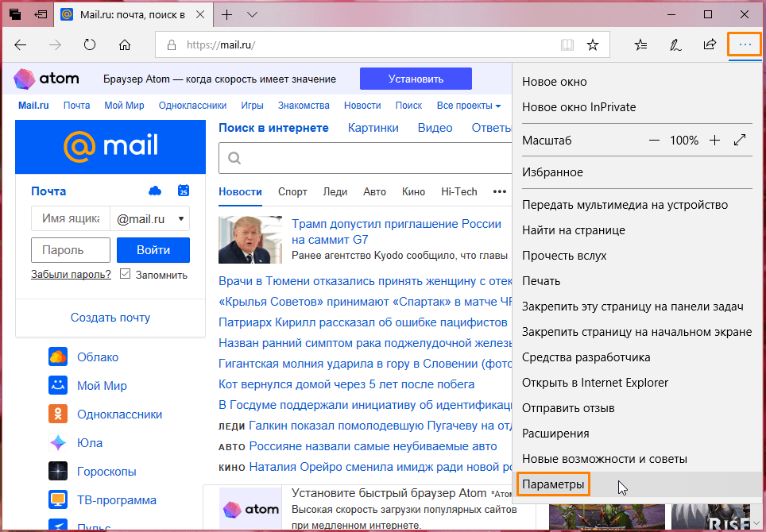Click the Пароль input field
The width and height of the screenshot is (766, 532).
click(x=71, y=250)
